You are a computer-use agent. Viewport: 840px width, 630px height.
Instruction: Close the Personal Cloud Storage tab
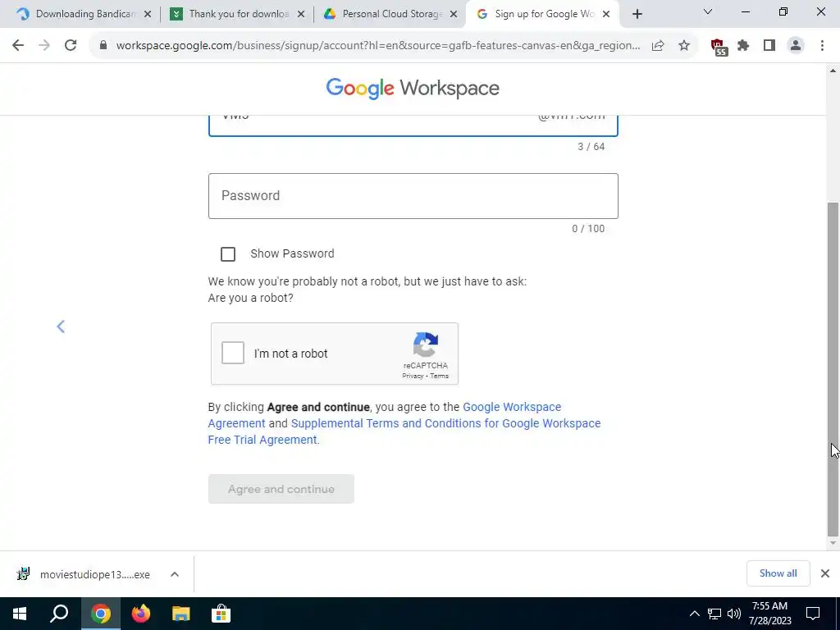coord(454,14)
